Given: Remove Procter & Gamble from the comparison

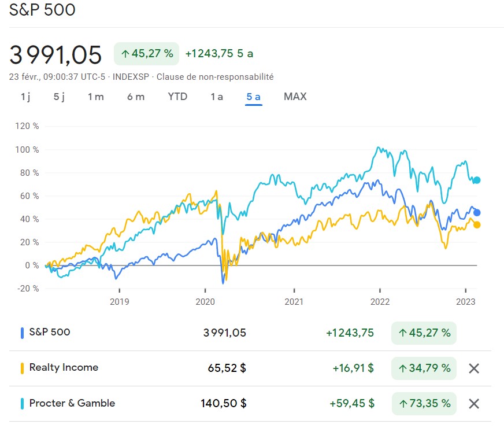Looking at the screenshot, I should 474,404.
